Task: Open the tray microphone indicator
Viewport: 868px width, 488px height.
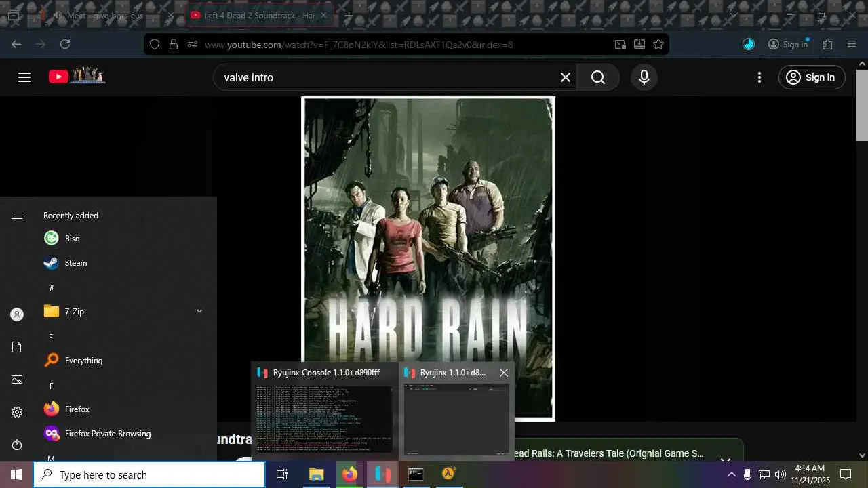Action: (x=747, y=474)
